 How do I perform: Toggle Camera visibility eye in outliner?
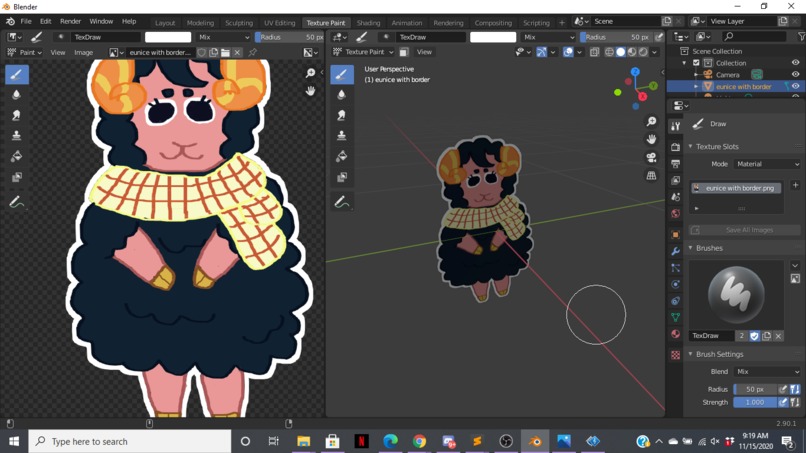click(x=795, y=75)
